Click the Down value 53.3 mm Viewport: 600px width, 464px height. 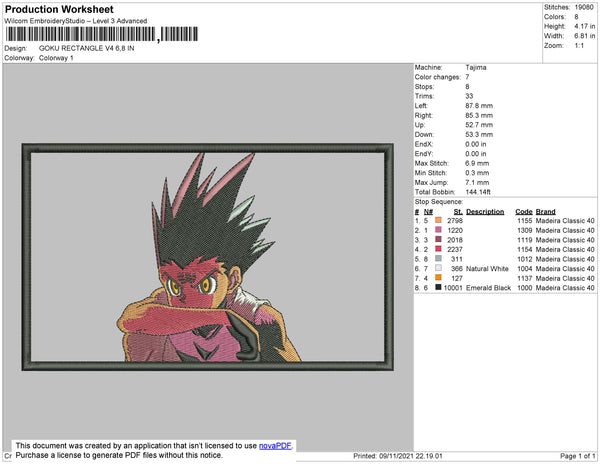[479, 134]
